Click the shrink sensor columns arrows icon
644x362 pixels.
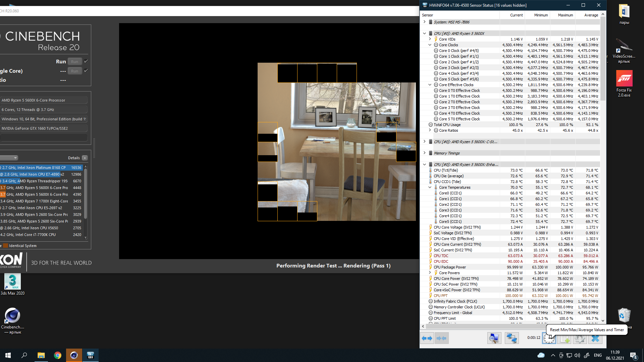click(442, 339)
